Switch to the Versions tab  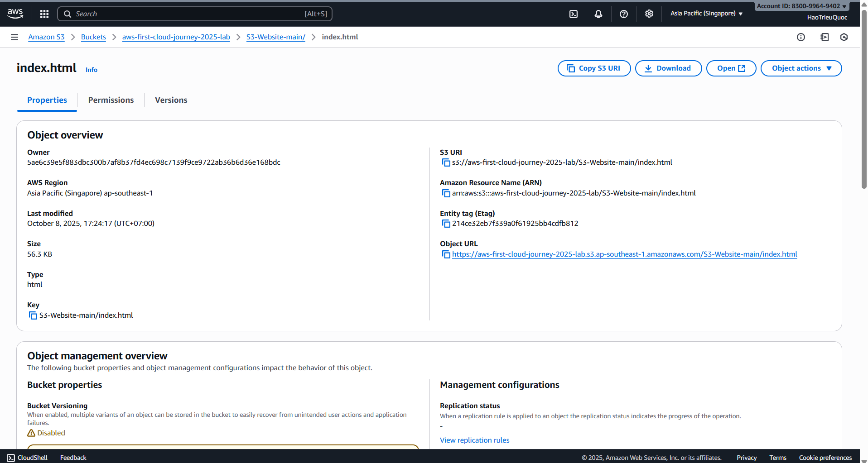171,100
